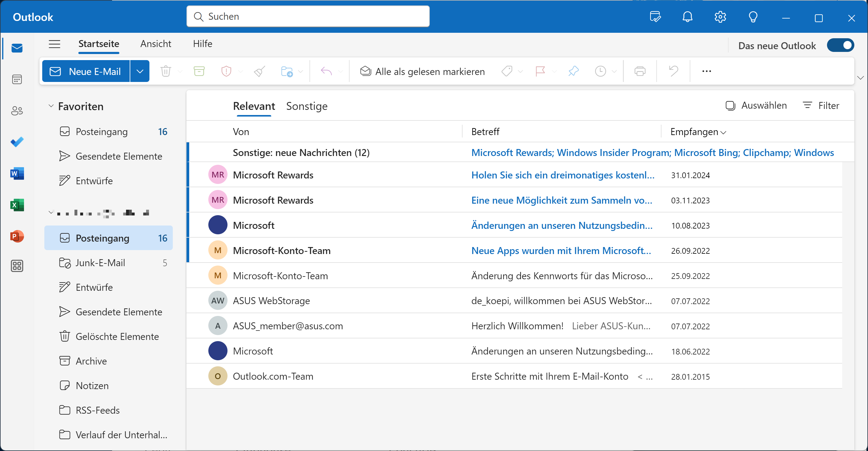Click the Report shield icon
This screenshot has width=868, height=451.
coord(226,71)
